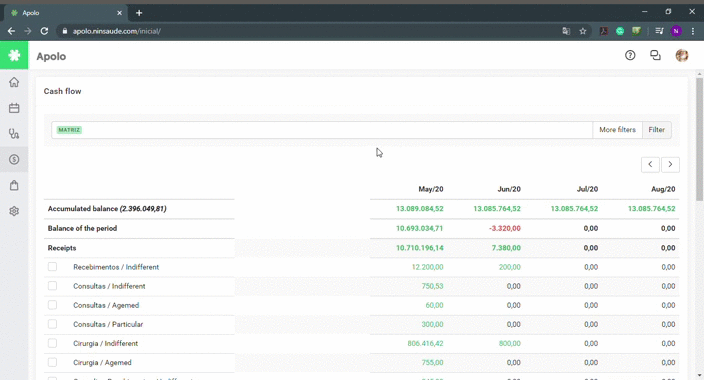Click the translate page icon
This screenshot has width=704, height=380.
pyautogui.click(x=566, y=31)
